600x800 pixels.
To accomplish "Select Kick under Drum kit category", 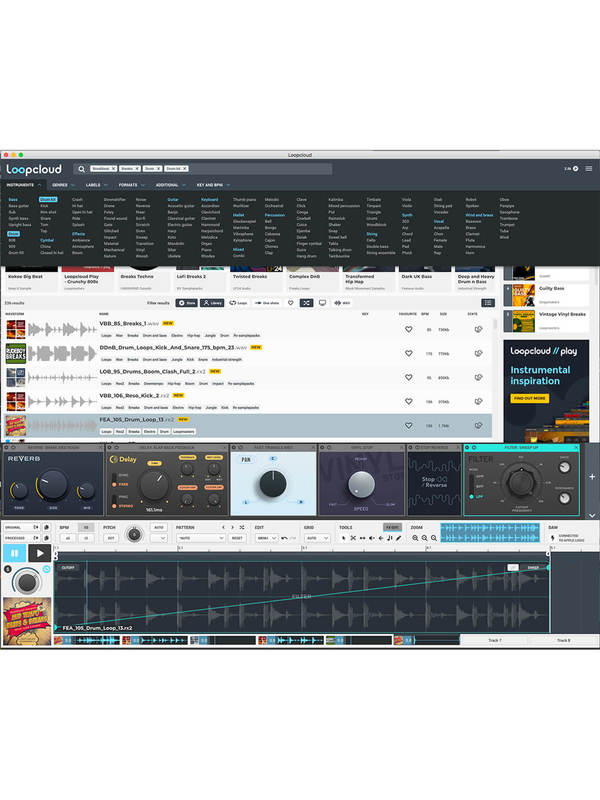I will [x=44, y=206].
